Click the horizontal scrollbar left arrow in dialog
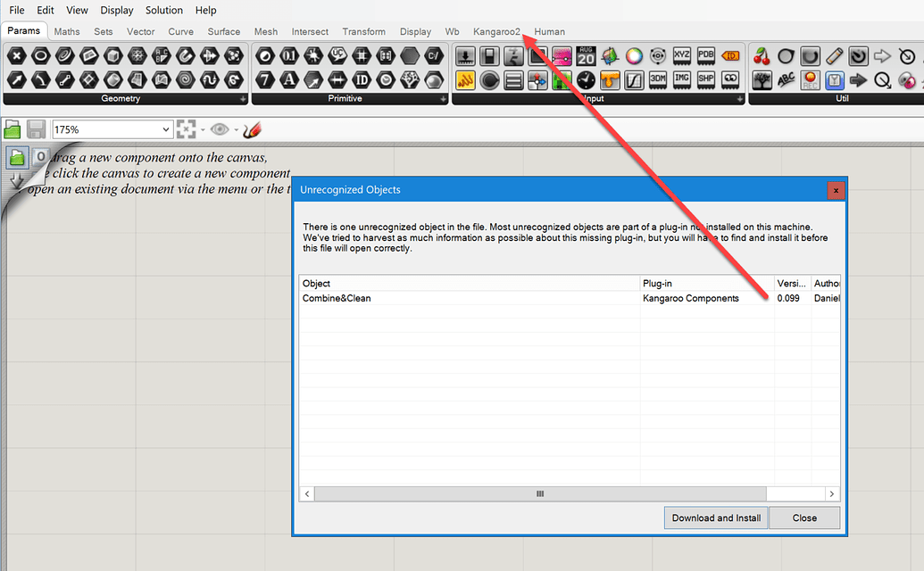The height and width of the screenshot is (571, 924). [307, 494]
